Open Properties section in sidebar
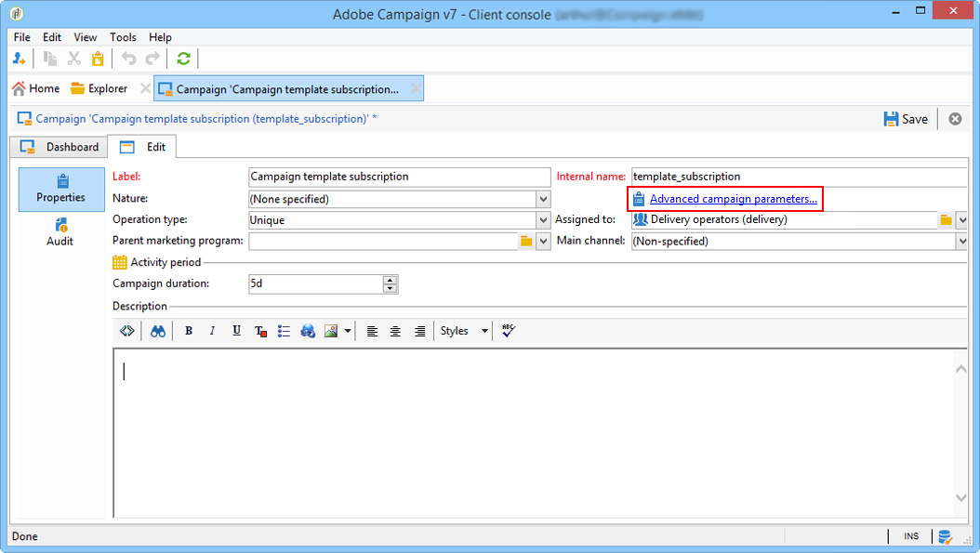The width and height of the screenshot is (980, 553). coord(61,190)
